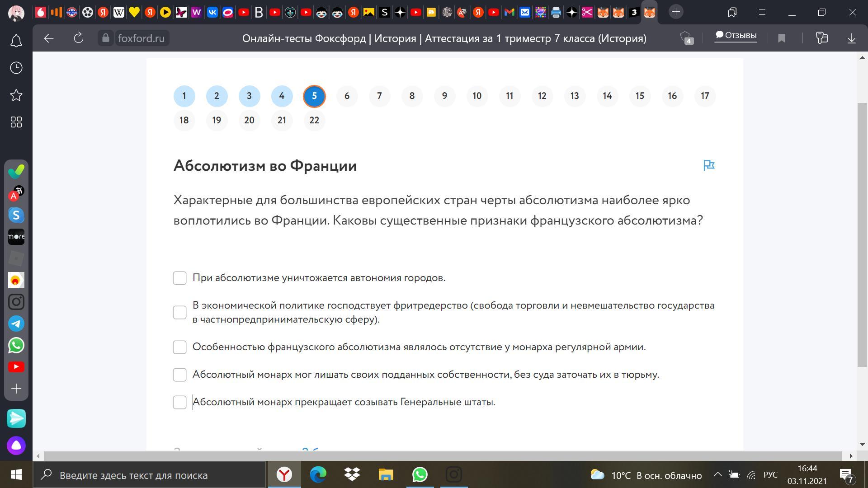
Task: Bookmark this page
Action: point(782,38)
